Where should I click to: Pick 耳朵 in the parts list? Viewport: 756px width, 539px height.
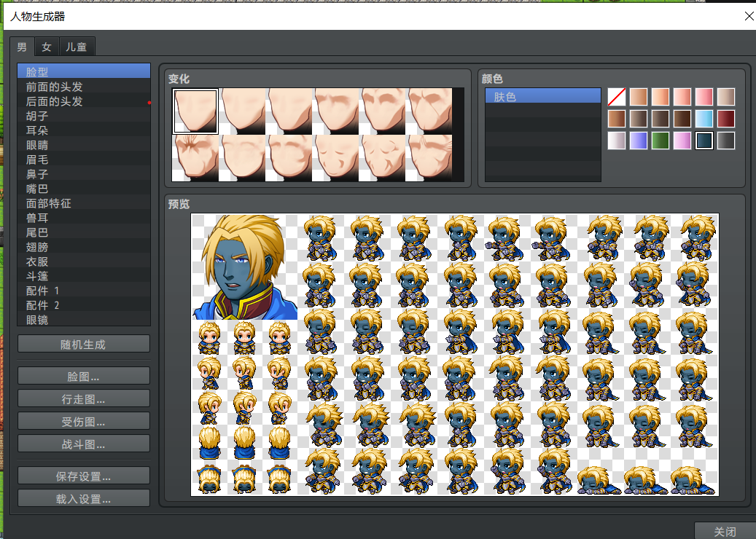click(84, 130)
